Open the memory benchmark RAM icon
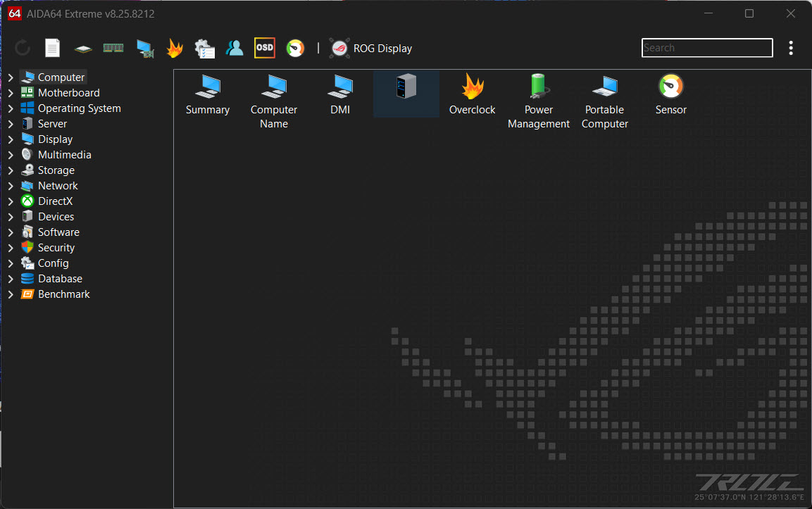 click(113, 48)
